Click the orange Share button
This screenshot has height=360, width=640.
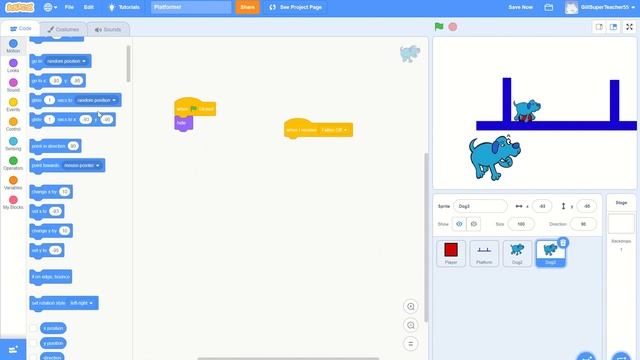pos(247,7)
